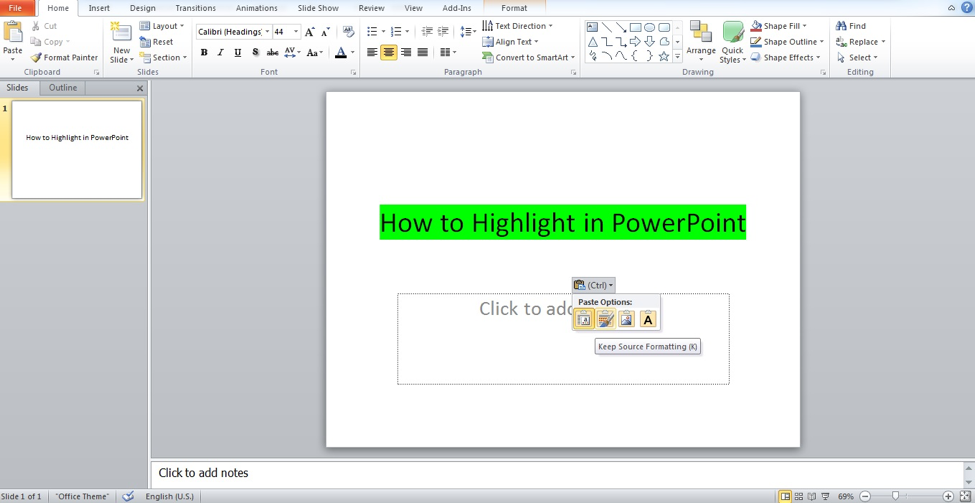This screenshot has height=503, width=975.
Task: Switch to the Outline pane tab
Action: point(63,88)
